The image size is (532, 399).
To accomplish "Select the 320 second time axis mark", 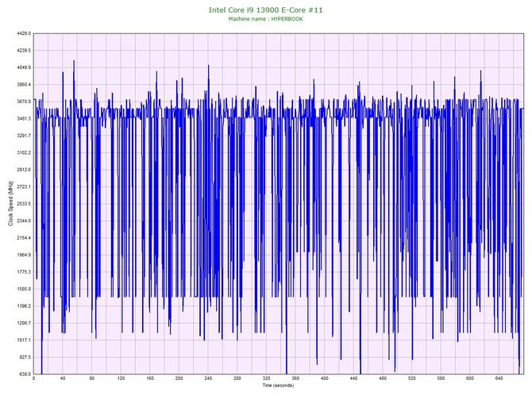I will click(266, 379).
